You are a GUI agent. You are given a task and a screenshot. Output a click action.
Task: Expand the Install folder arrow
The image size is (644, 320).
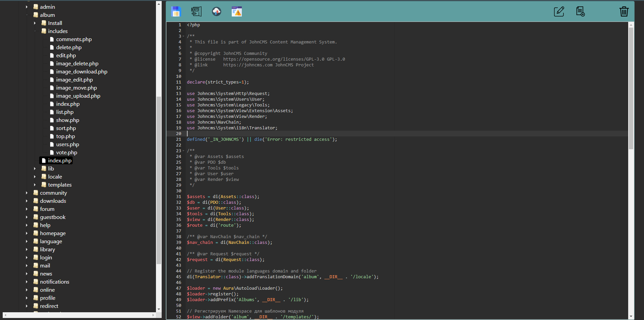pos(35,23)
